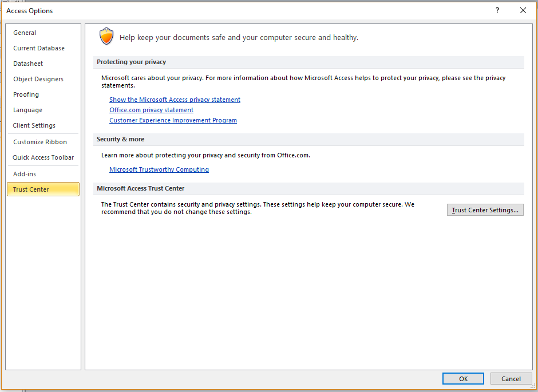The height and width of the screenshot is (392, 538).
Task: Confirm changes with the OK button
Action: [x=463, y=379]
